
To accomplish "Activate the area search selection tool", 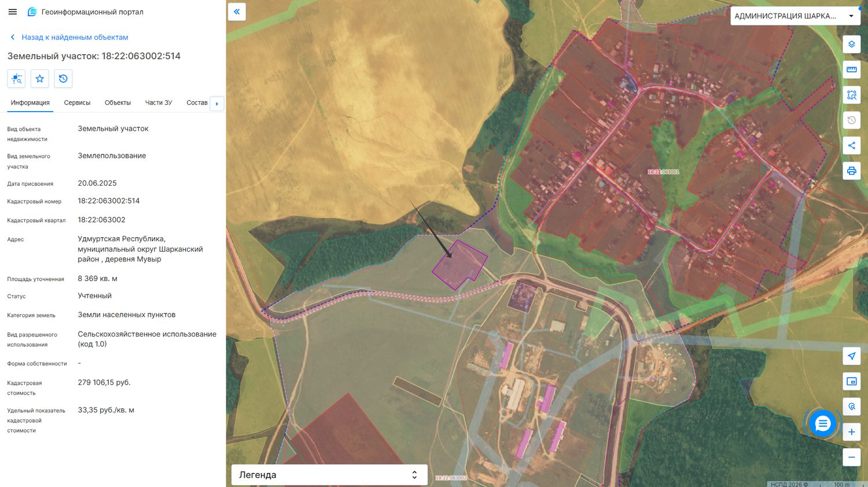I will (851, 95).
